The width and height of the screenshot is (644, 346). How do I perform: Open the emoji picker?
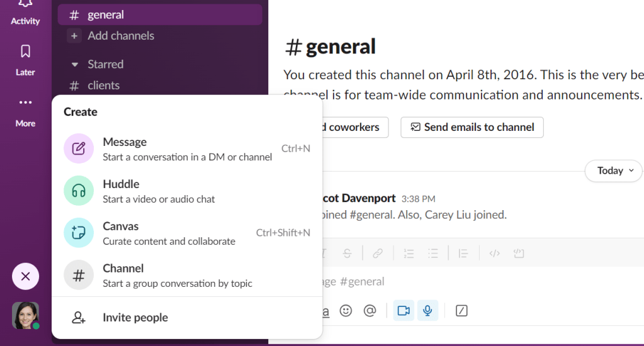click(346, 311)
